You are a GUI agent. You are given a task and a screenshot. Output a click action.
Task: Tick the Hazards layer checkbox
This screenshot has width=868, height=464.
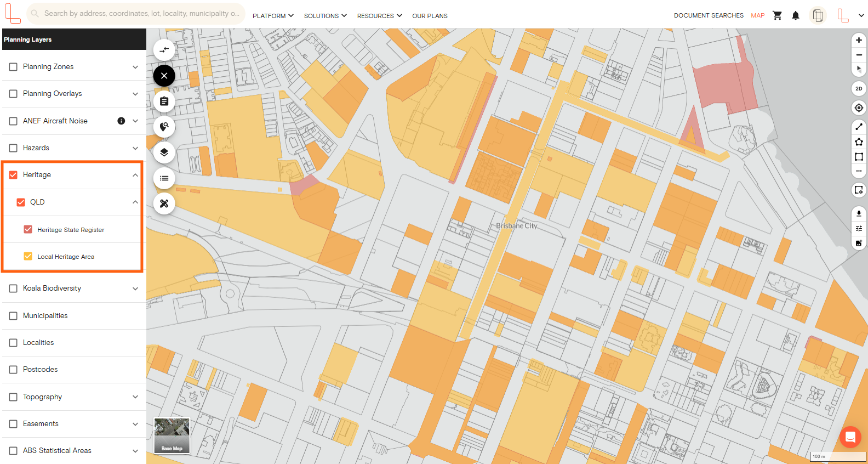(x=13, y=148)
